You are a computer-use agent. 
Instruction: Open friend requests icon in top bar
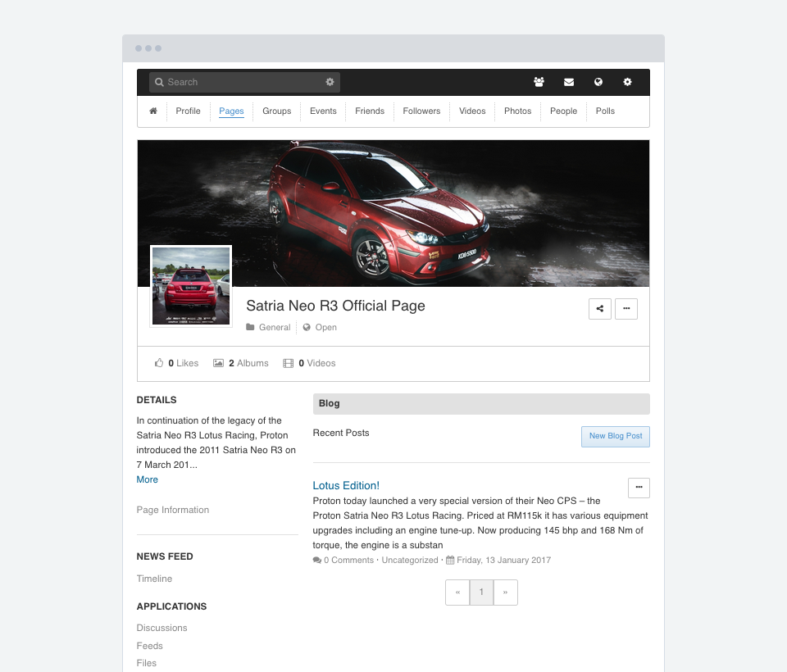point(539,82)
